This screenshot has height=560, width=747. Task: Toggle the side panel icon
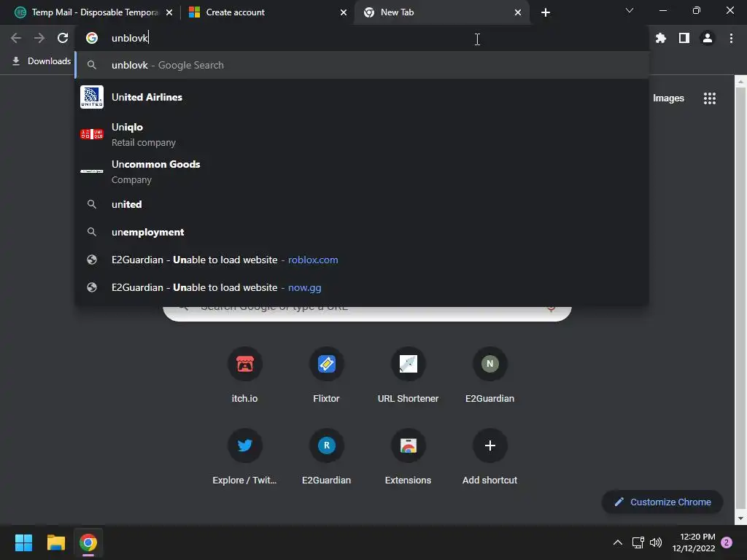(684, 38)
